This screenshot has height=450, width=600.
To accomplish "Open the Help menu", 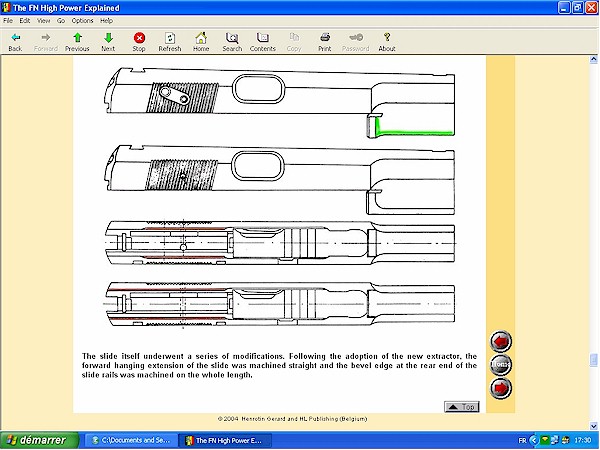I will pyautogui.click(x=106, y=21).
